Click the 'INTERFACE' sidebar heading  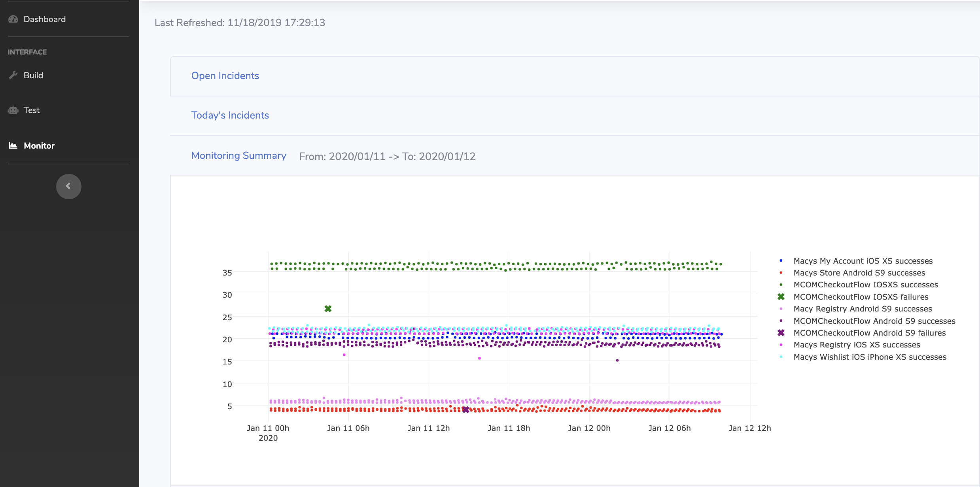point(27,52)
